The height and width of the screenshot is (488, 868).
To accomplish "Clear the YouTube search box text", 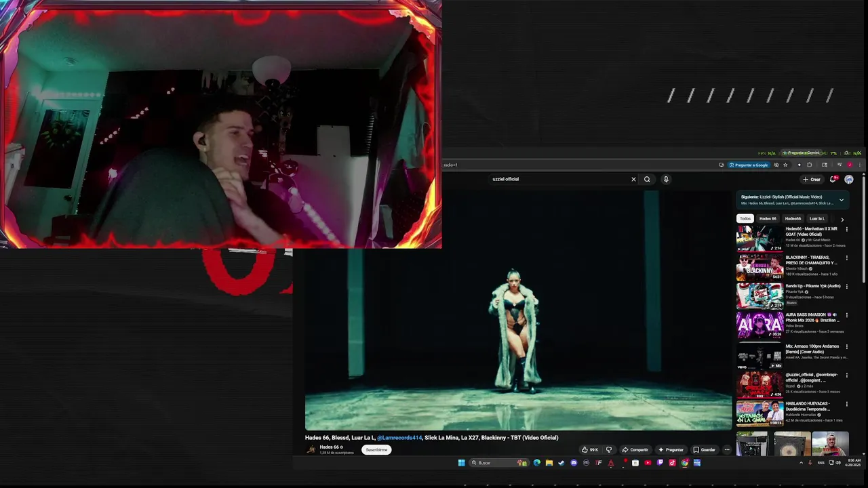I will click(633, 179).
